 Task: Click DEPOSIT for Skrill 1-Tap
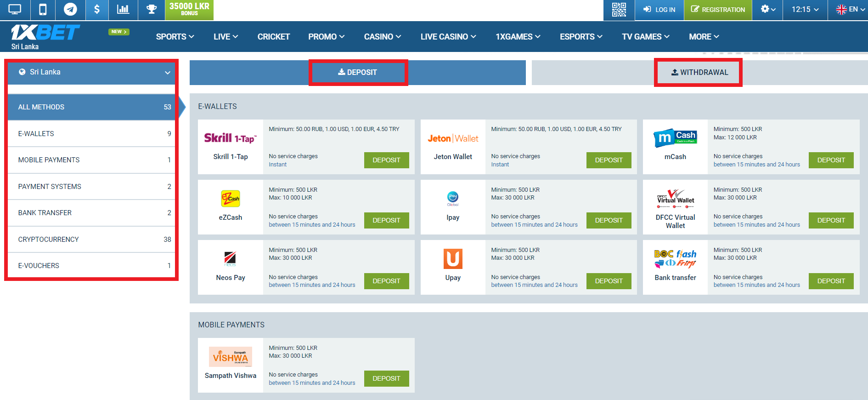(x=387, y=160)
